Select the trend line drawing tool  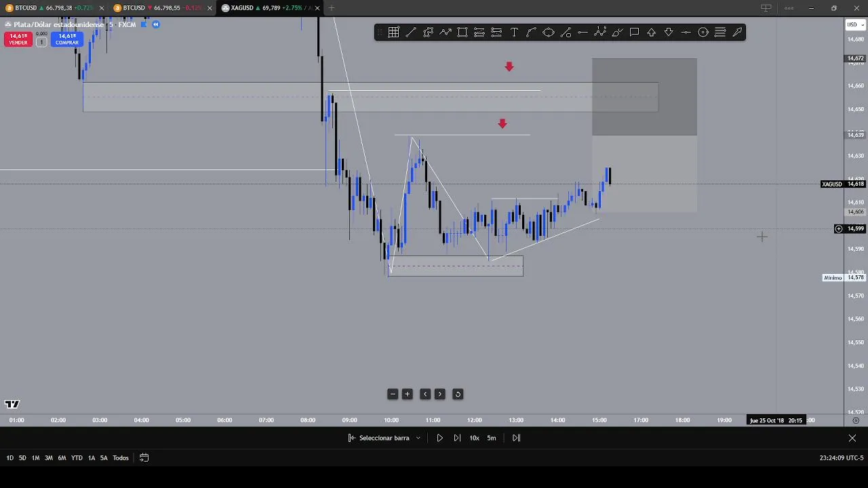411,32
